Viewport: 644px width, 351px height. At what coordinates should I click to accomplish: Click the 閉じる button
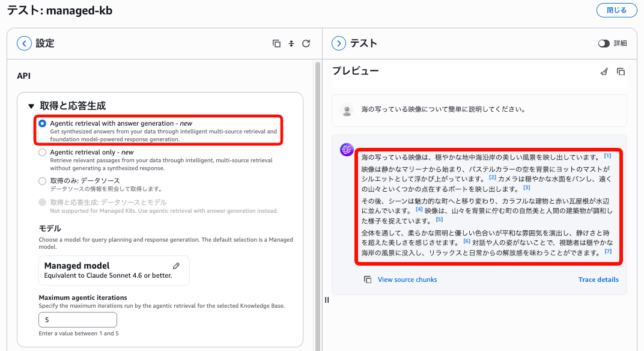(x=616, y=10)
